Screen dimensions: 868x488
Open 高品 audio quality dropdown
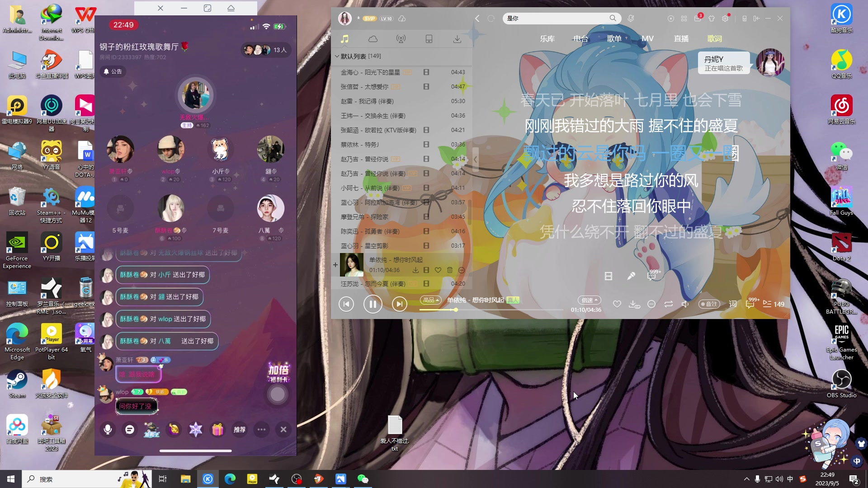(430, 300)
